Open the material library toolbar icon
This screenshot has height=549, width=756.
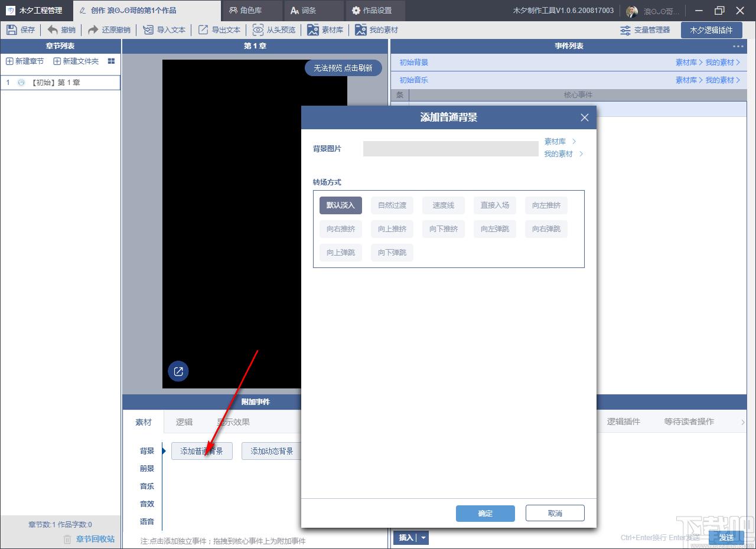coord(313,30)
